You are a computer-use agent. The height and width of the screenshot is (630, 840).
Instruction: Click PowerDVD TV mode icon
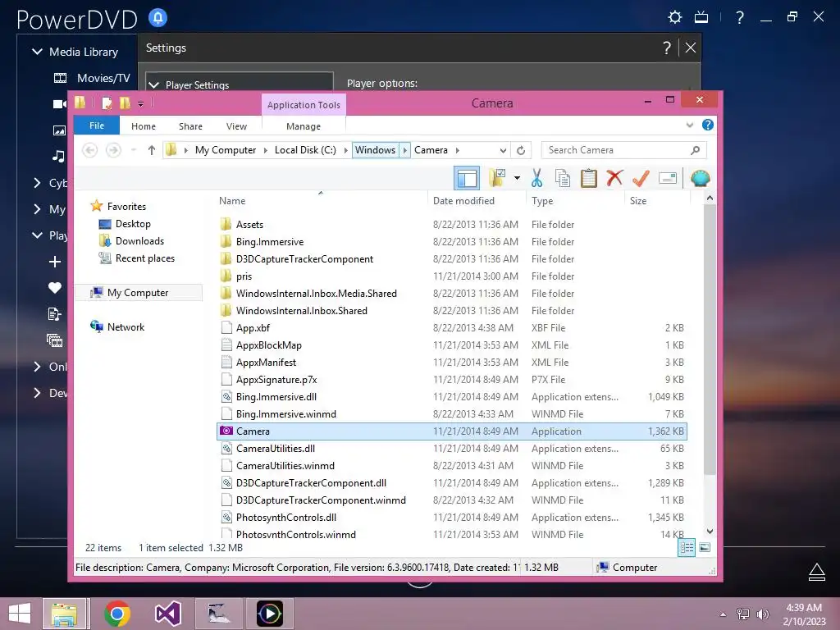click(701, 18)
